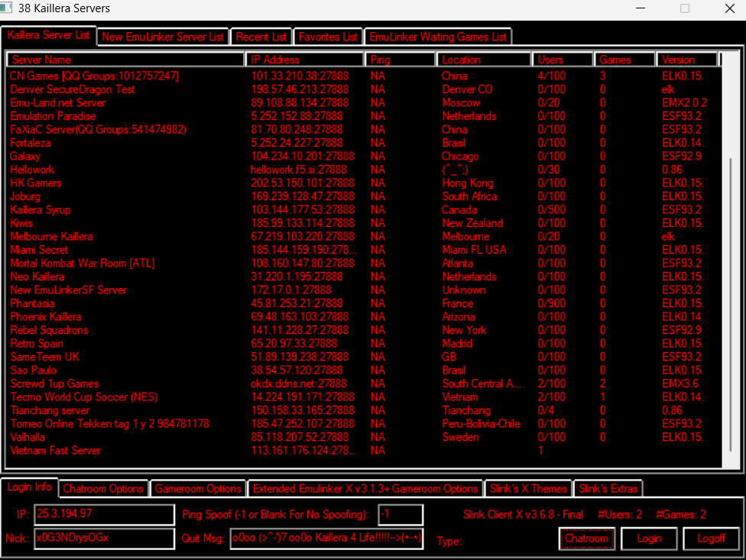Select the SameTeem UK server row
Screen dimensions: 746x560
tap(364, 357)
